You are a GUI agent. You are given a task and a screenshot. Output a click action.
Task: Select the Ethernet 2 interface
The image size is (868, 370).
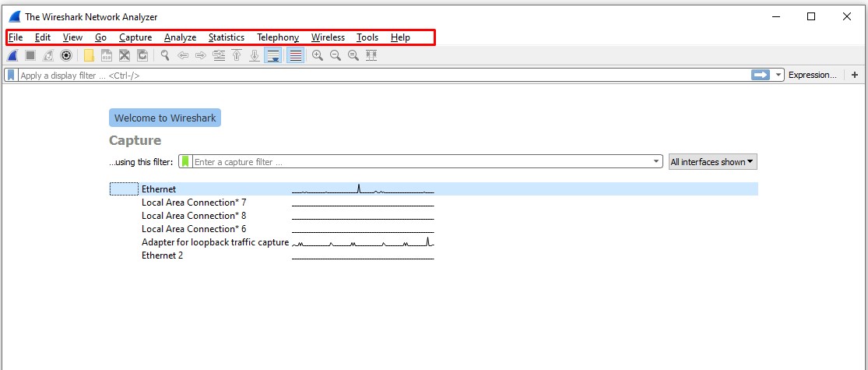162,255
